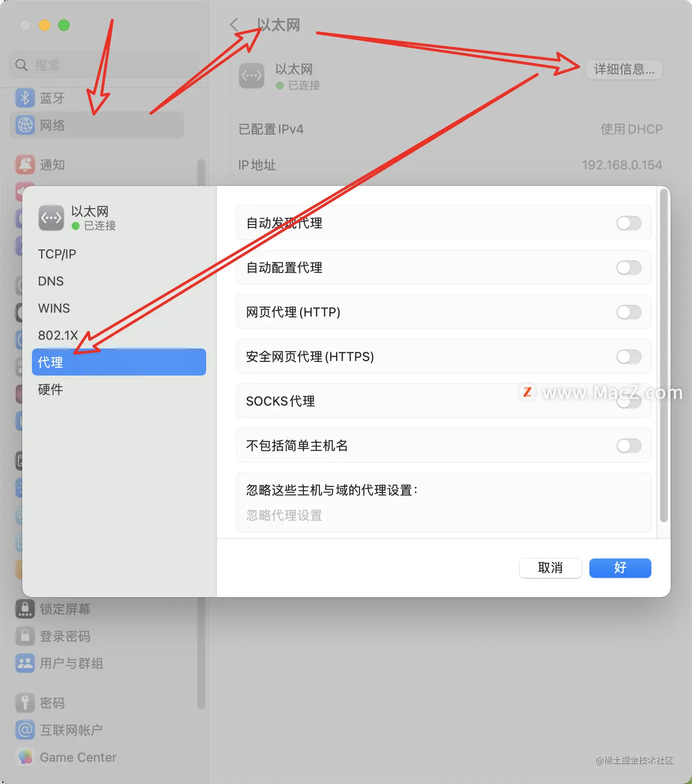Open Users & Groups icon

[25, 663]
